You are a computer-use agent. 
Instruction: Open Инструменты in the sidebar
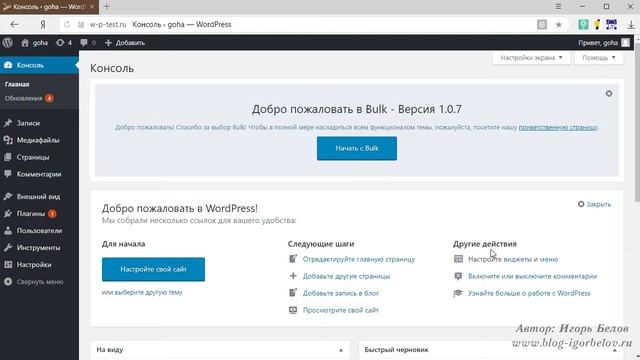(39, 248)
